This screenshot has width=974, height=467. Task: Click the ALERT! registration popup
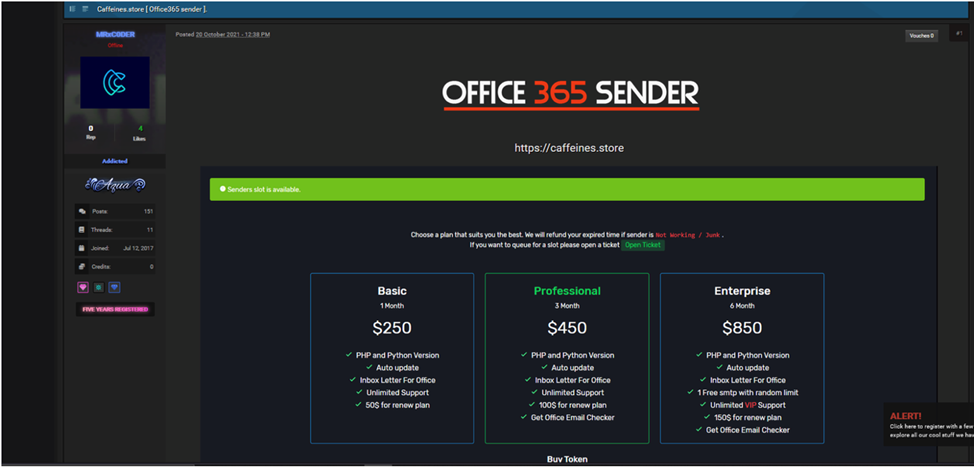(x=929, y=425)
